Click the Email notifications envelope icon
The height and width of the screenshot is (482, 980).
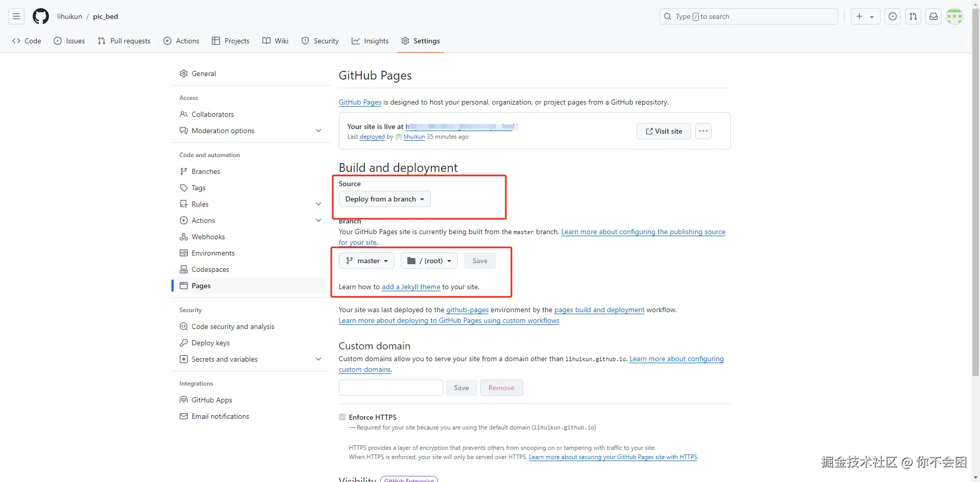184,416
